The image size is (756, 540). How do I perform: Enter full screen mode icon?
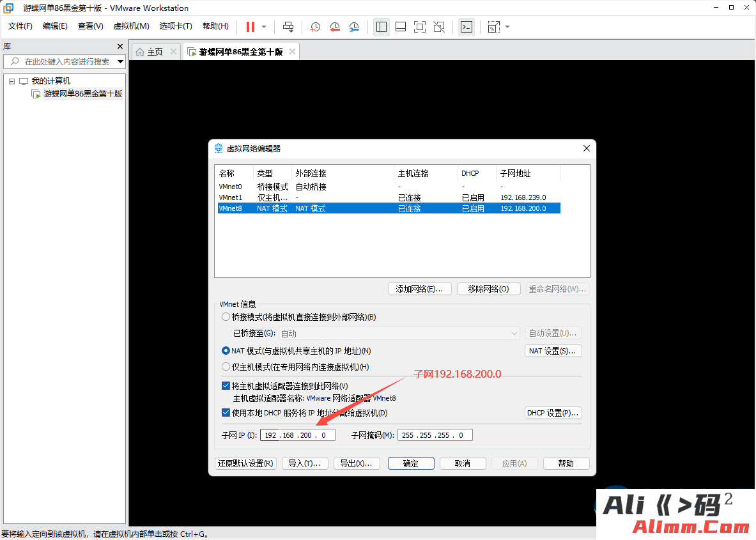(420, 27)
